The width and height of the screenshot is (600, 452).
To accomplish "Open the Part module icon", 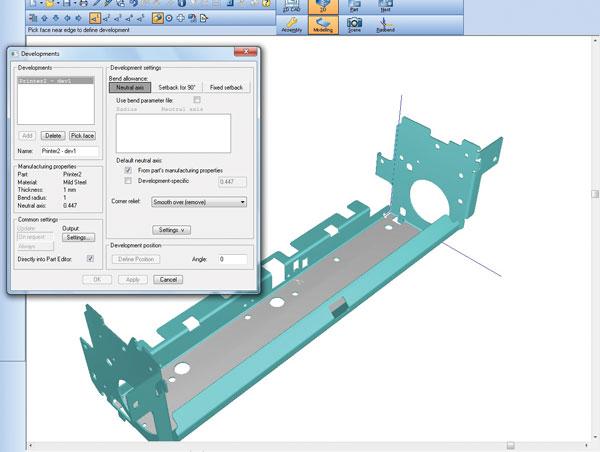I will tap(355, 4).
